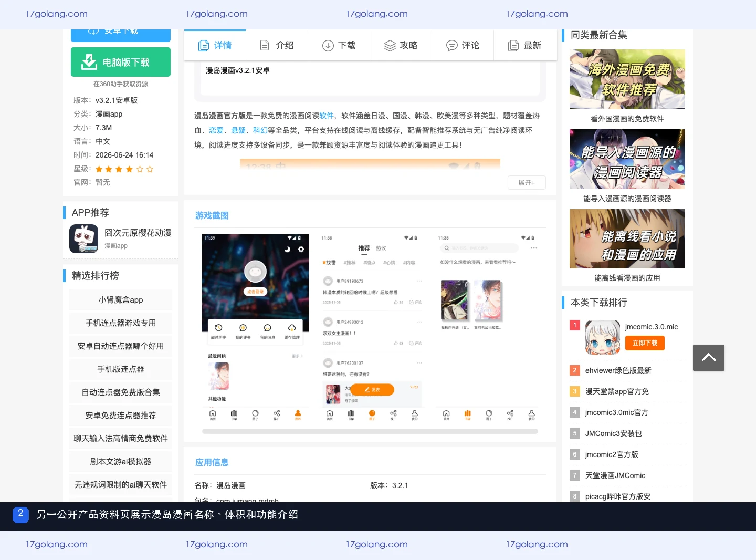
Task: Click the partially hidden 安卓下载 blue button
Action: click(121, 35)
